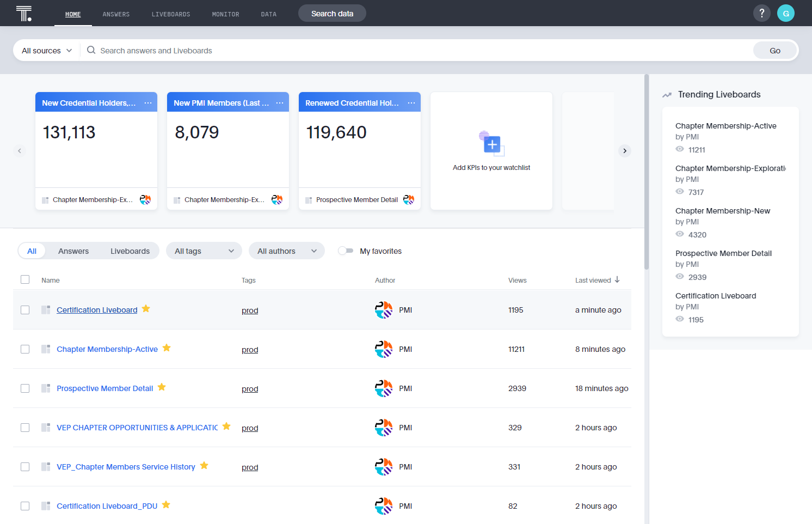Tick the select-all checkbox in table header
The height and width of the screenshot is (524, 812).
[25, 279]
